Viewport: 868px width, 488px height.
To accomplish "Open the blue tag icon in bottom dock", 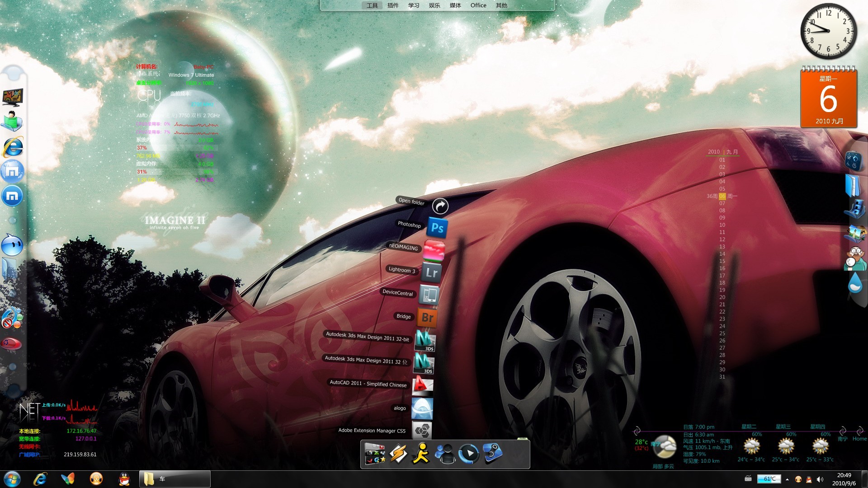I will tap(492, 453).
